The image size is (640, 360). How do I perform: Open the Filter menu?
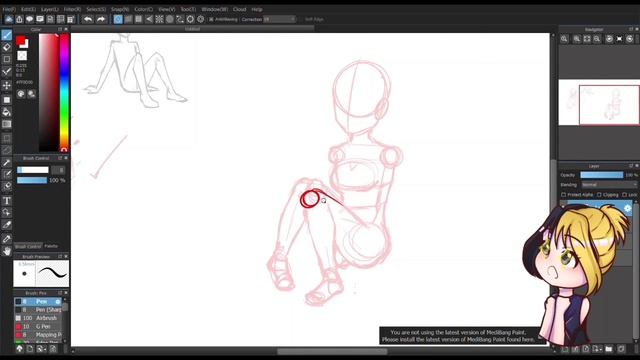coord(73,9)
